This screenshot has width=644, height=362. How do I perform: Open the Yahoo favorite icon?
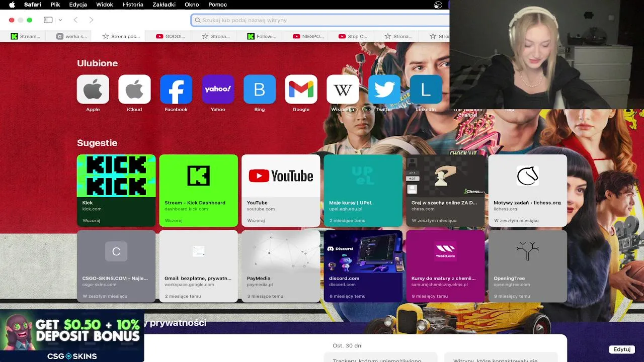pyautogui.click(x=218, y=89)
